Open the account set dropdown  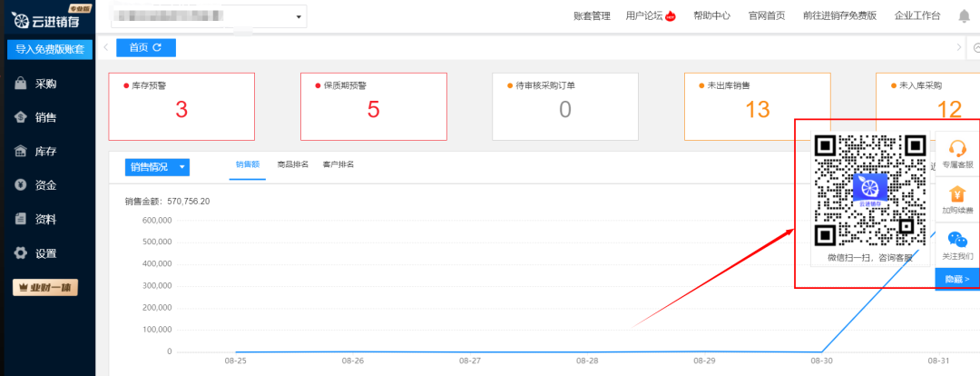coord(209,16)
